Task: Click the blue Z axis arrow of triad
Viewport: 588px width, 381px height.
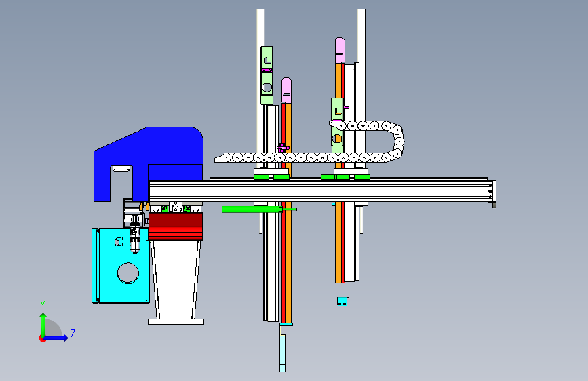Action: pyautogui.click(x=56, y=338)
